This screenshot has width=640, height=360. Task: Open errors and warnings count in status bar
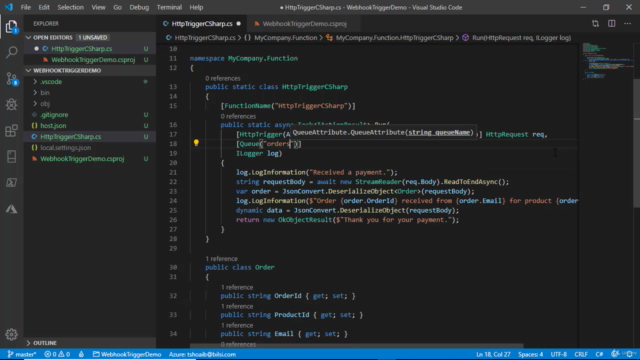tap(57, 354)
